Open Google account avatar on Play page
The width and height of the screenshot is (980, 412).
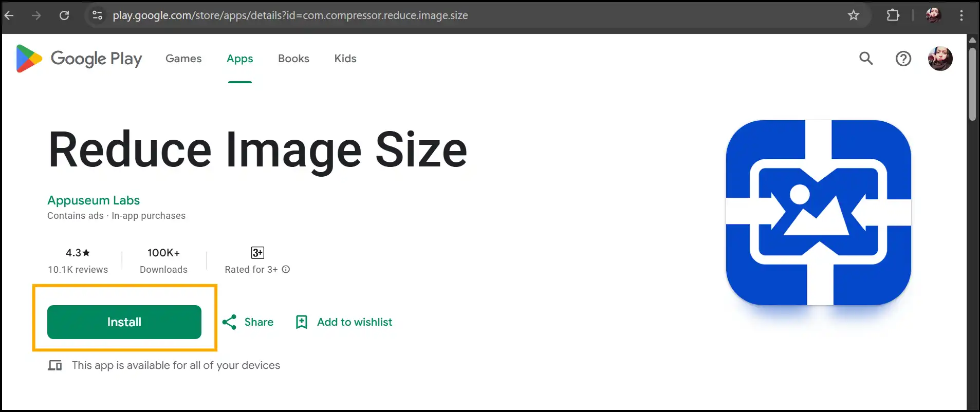[940, 59]
